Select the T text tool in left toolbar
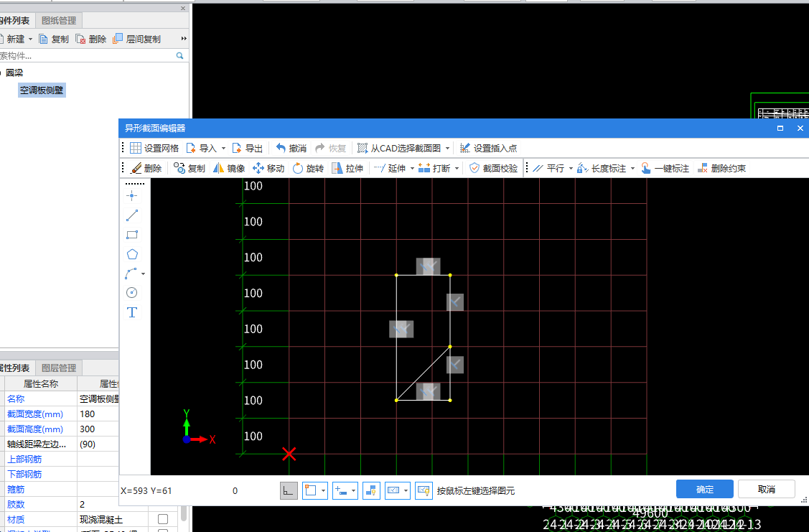Image resolution: width=809 pixels, height=532 pixels. (x=131, y=312)
